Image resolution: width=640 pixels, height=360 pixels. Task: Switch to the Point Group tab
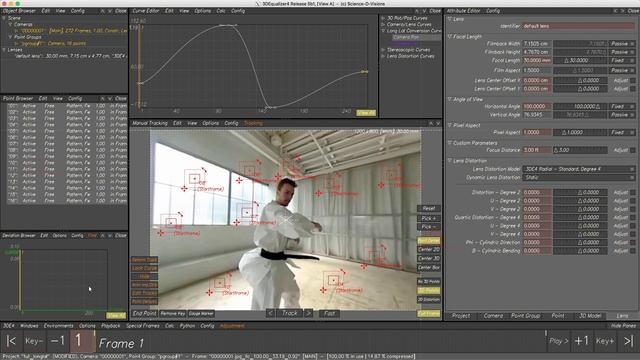click(526, 316)
